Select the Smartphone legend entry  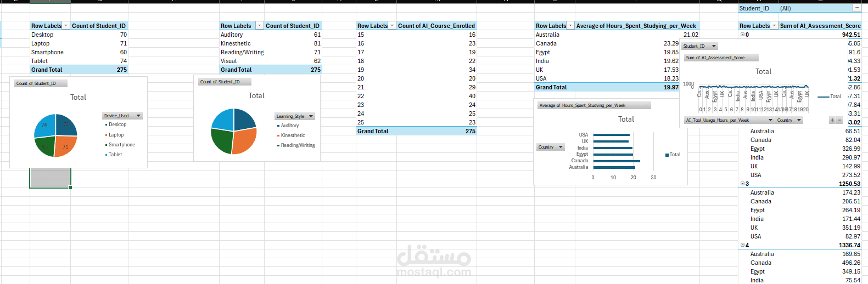(120, 145)
